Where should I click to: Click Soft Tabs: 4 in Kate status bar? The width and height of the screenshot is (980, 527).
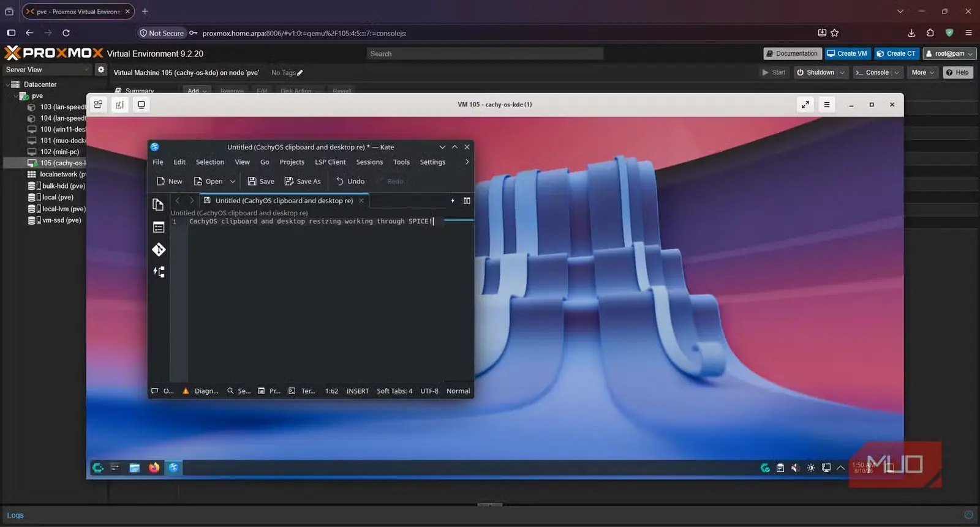[x=394, y=391]
